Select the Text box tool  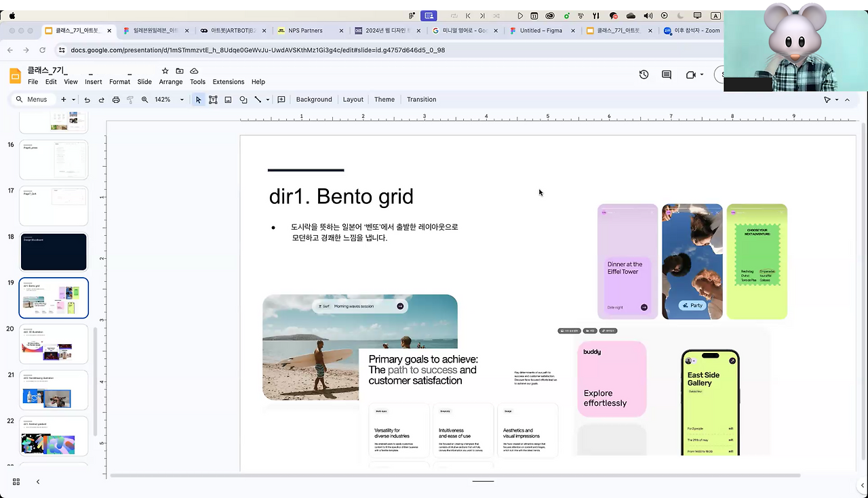213,100
